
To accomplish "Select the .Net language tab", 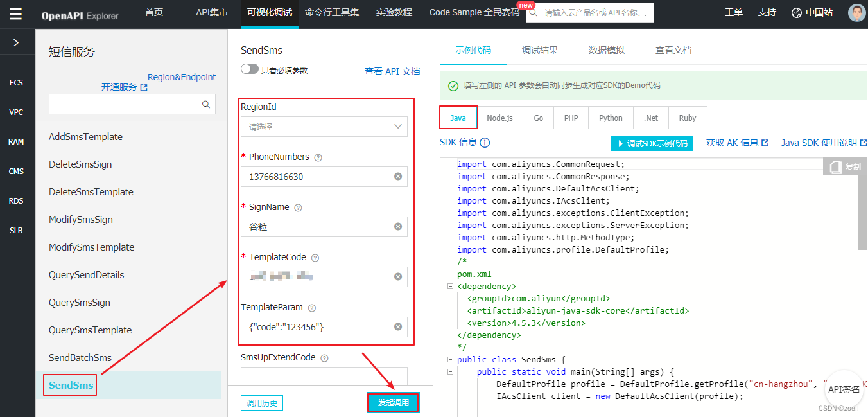I will pos(651,118).
